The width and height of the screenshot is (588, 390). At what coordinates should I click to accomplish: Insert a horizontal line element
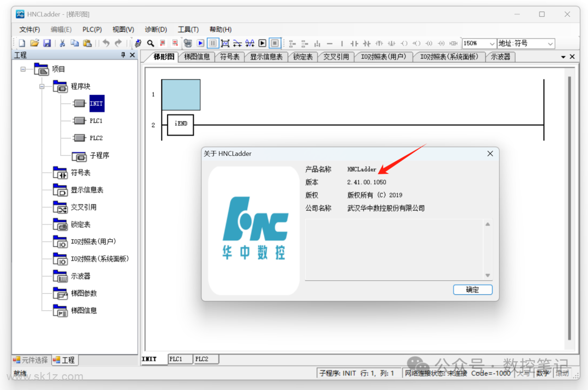[329, 44]
